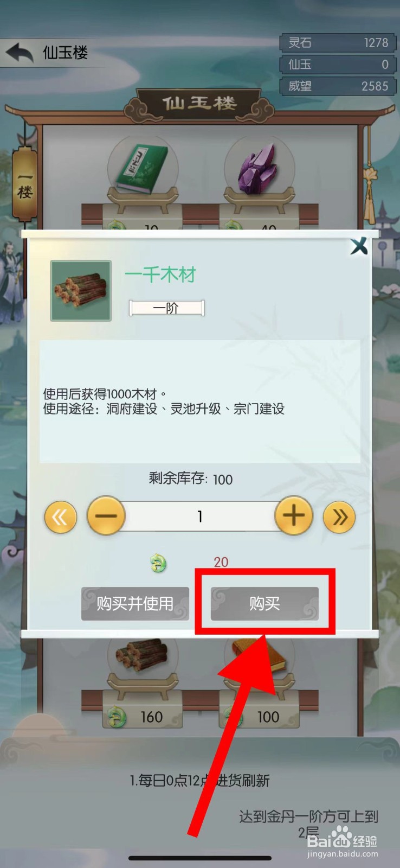Tap the back arrow beside 仙玉楼
The width and height of the screenshot is (400, 868).
(x=20, y=53)
